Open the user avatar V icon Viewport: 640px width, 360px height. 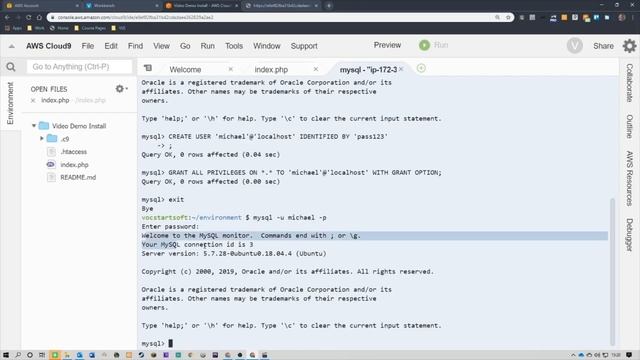pos(574,46)
